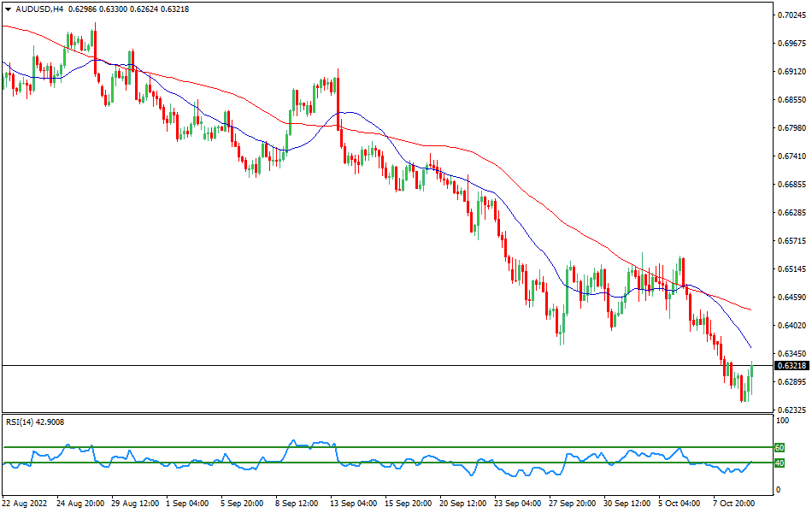Click the 27 Sep 20:00 time label

point(573,504)
